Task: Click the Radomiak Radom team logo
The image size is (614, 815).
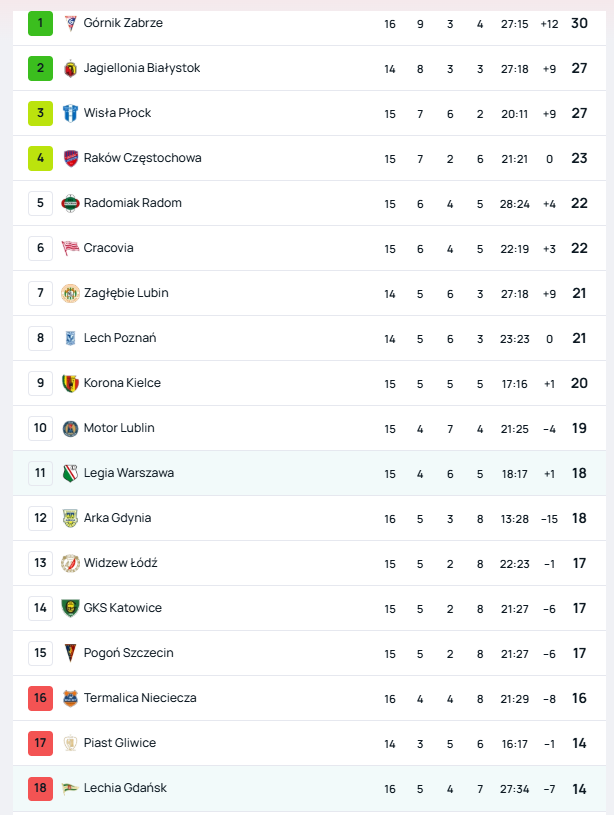Action: 70,203
